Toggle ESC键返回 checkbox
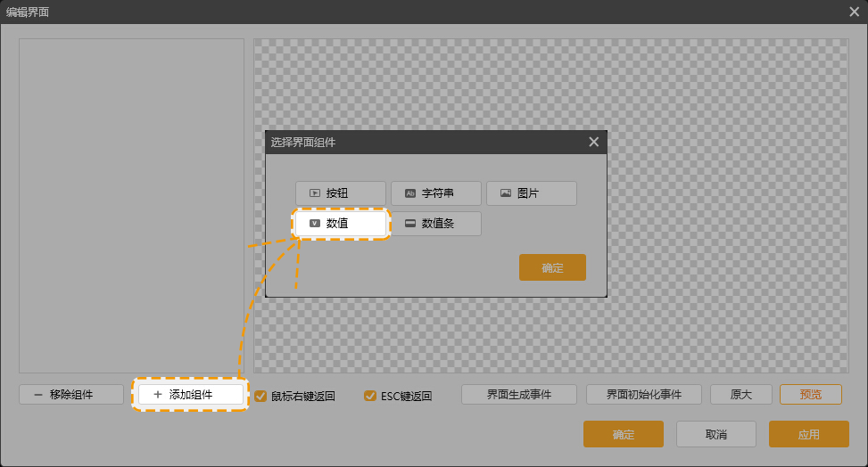Screen dimensions: 868x467 click(x=370, y=396)
